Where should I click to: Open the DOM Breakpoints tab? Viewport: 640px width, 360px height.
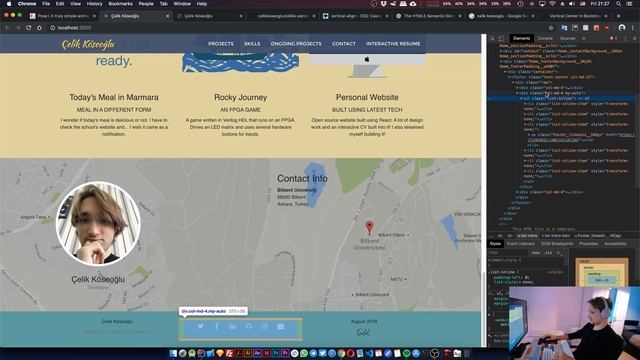(x=557, y=244)
